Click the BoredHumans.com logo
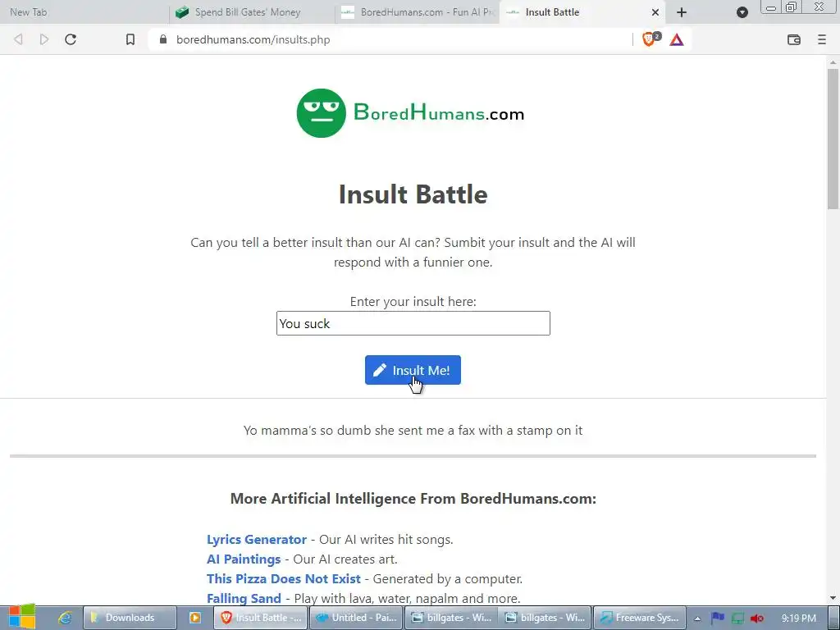The image size is (840, 630). point(411,113)
